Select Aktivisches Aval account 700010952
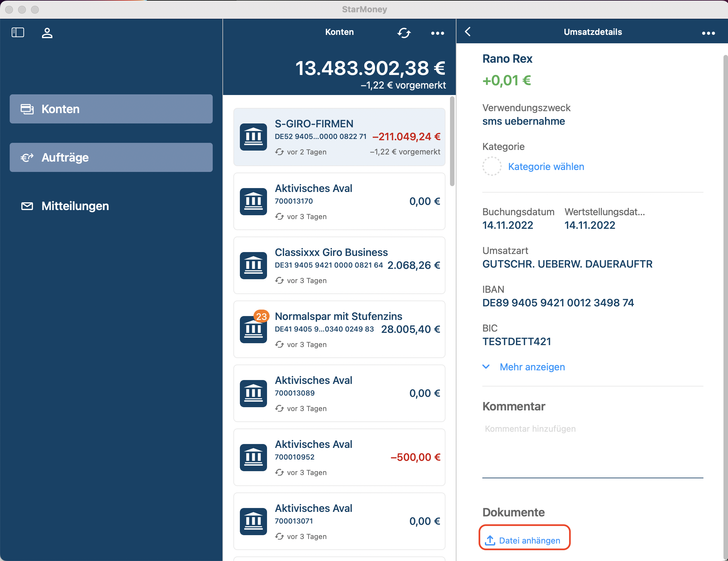Image resolution: width=728 pixels, height=561 pixels. click(x=339, y=457)
